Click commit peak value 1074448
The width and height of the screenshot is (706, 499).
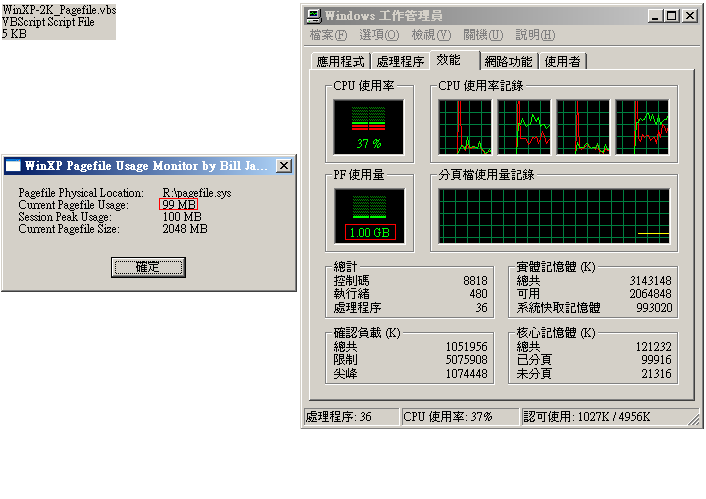(x=466, y=373)
